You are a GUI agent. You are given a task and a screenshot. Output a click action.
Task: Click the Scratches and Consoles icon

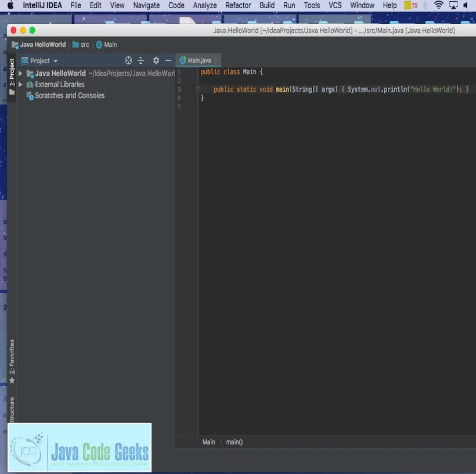(x=30, y=96)
